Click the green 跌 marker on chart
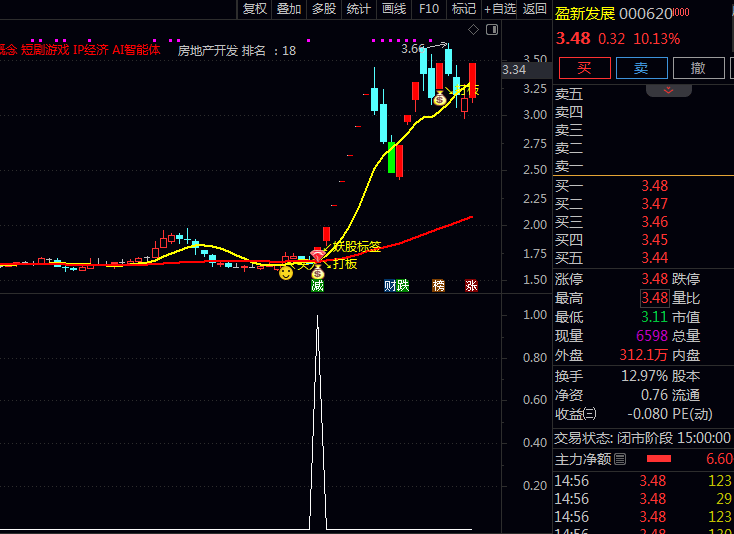 [x=403, y=285]
